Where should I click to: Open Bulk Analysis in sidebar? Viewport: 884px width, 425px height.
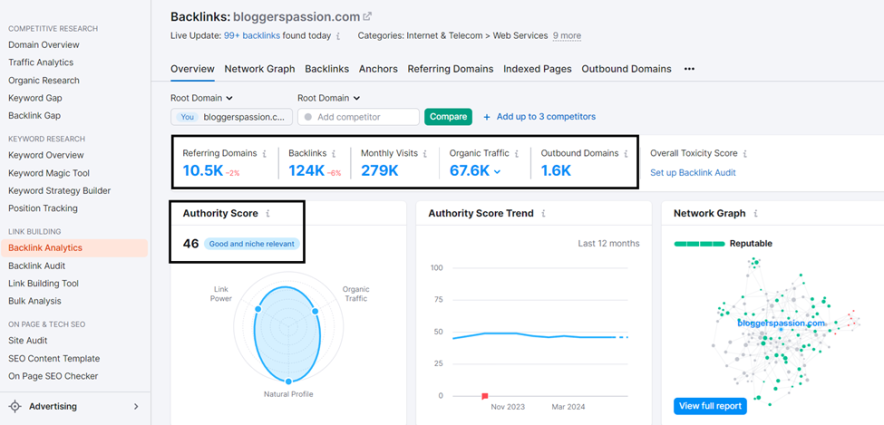click(x=34, y=300)
